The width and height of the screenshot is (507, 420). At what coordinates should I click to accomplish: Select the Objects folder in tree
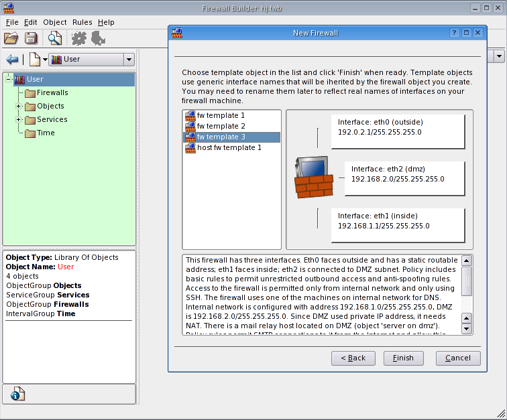click(50, 106)
